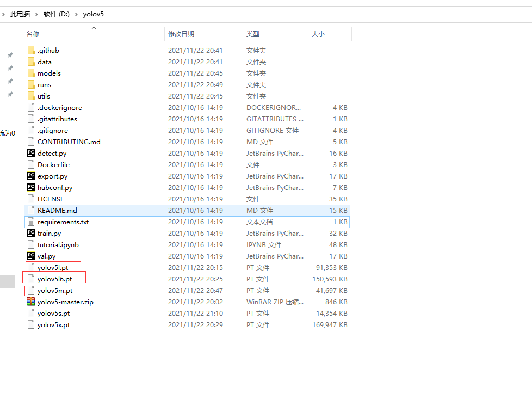Click the file icon of .dockerignore

31,107
